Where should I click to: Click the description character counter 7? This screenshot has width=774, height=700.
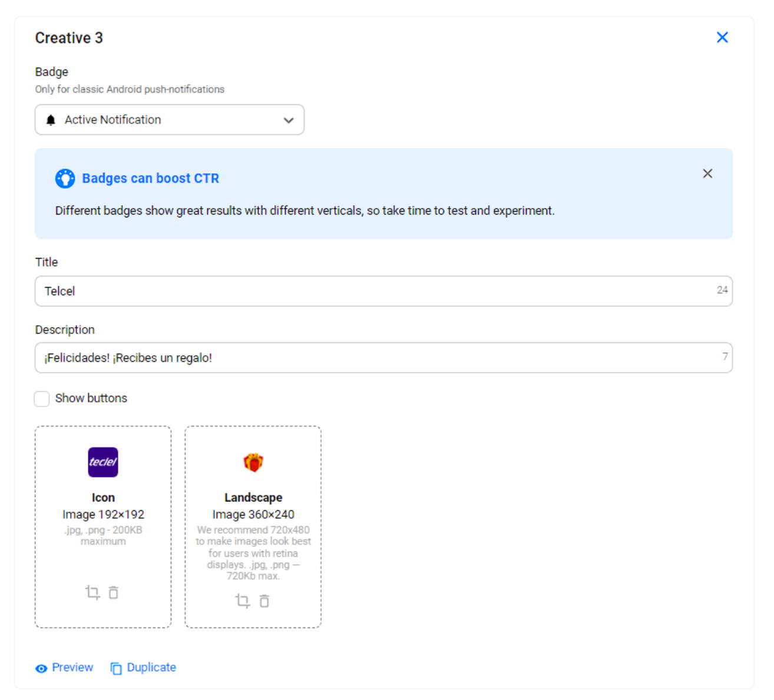point(725,356)
